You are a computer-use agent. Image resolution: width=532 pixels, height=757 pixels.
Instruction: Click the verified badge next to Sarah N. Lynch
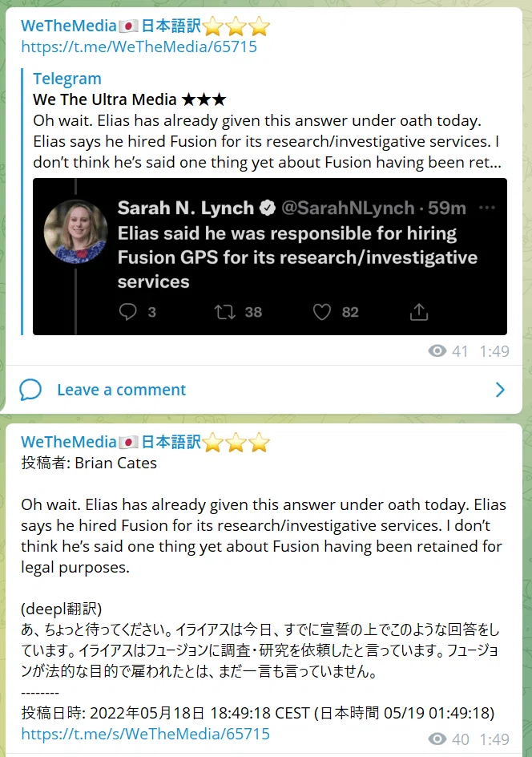coord(268,208)
